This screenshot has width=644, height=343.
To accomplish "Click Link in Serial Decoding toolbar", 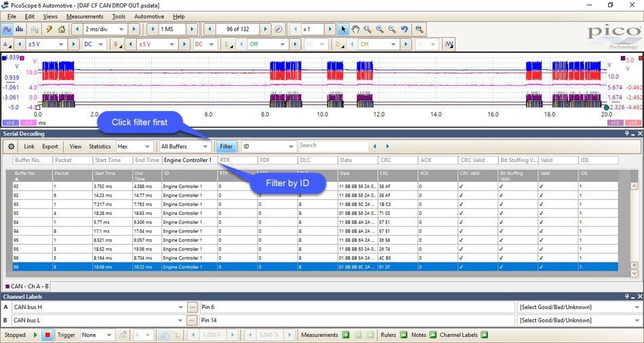I will pos(29,146).
